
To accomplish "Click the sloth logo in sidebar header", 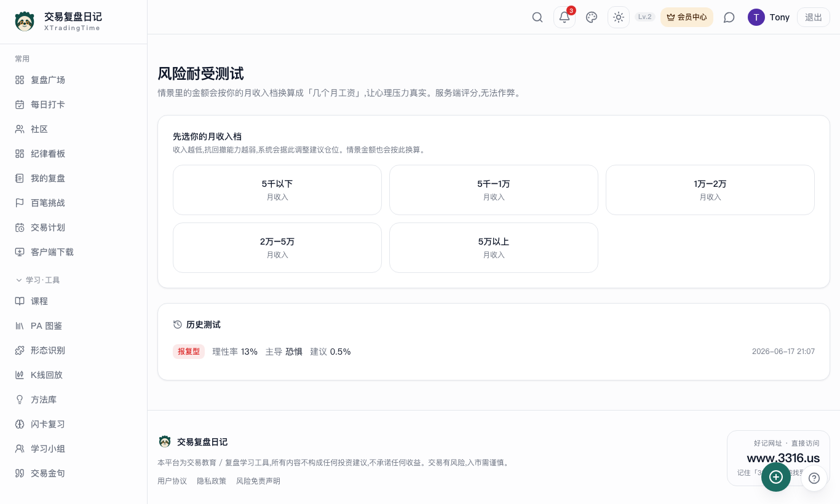I will click(x=25, y=22).
